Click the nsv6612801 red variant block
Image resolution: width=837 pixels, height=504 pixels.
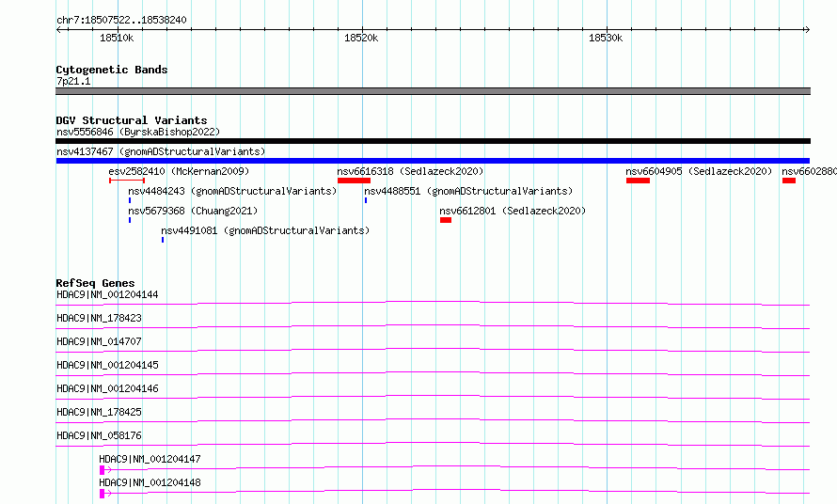coord(446,220)
